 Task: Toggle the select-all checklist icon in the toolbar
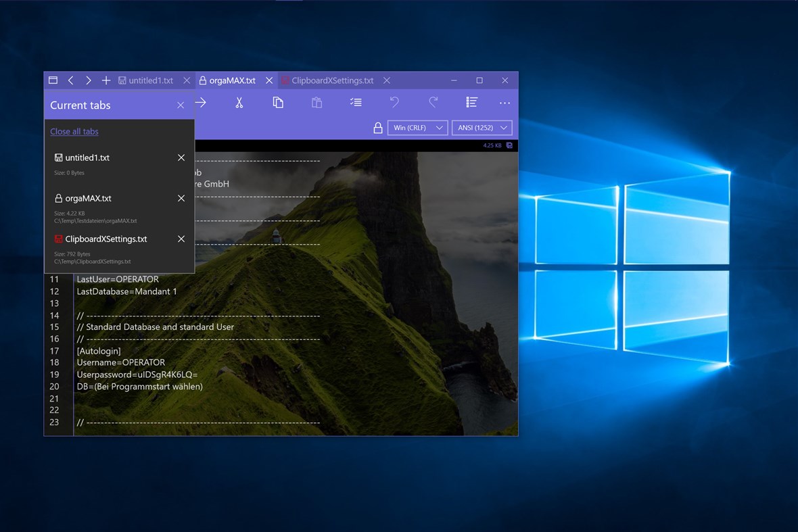point(355,102)
